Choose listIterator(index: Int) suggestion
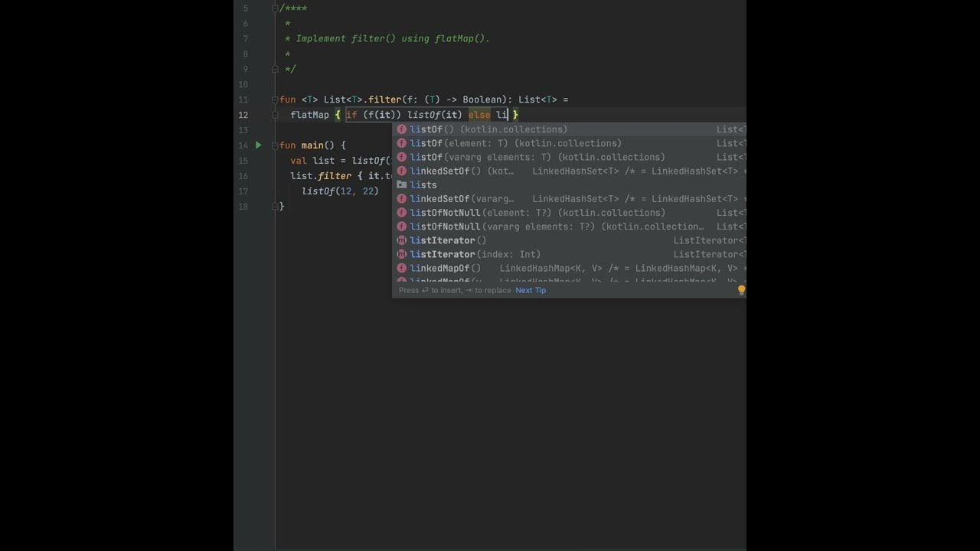This screenshot has width=980, height=551. 569,254
